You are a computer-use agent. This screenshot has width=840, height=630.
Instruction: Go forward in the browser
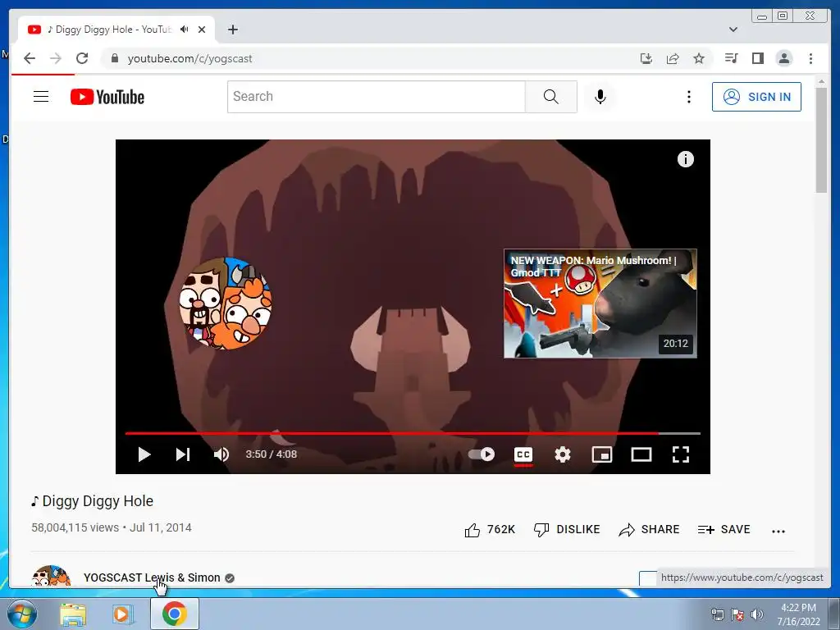click(x=56, y=58)
